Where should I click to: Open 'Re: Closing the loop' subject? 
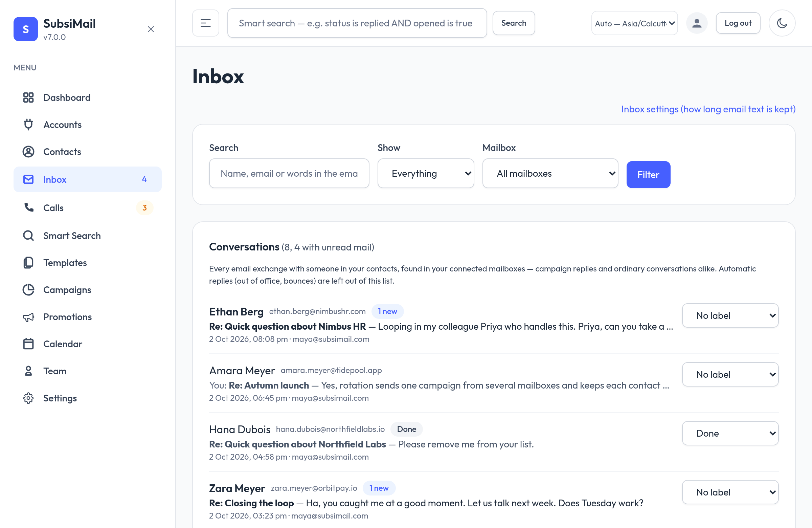251,503
